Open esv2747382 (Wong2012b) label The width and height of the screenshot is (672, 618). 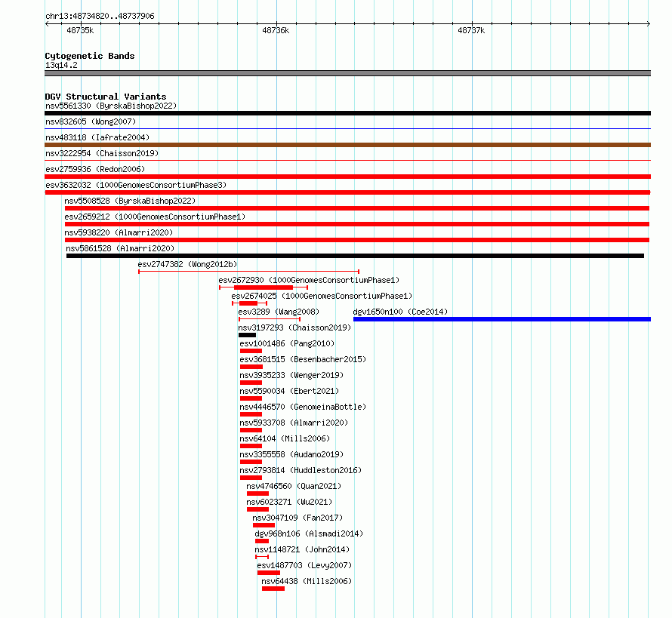pyautogui.click(x=187, y=264)
